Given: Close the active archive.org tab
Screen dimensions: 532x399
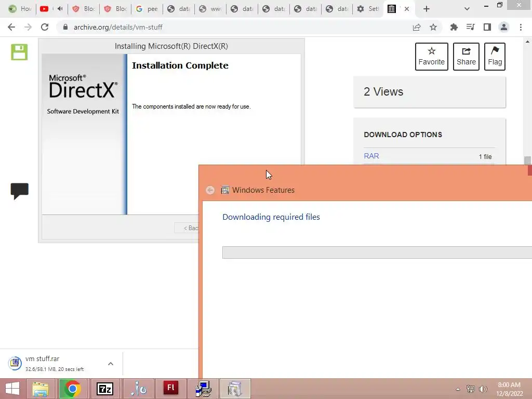Looking at the screenshot, I should coord(406,9).
